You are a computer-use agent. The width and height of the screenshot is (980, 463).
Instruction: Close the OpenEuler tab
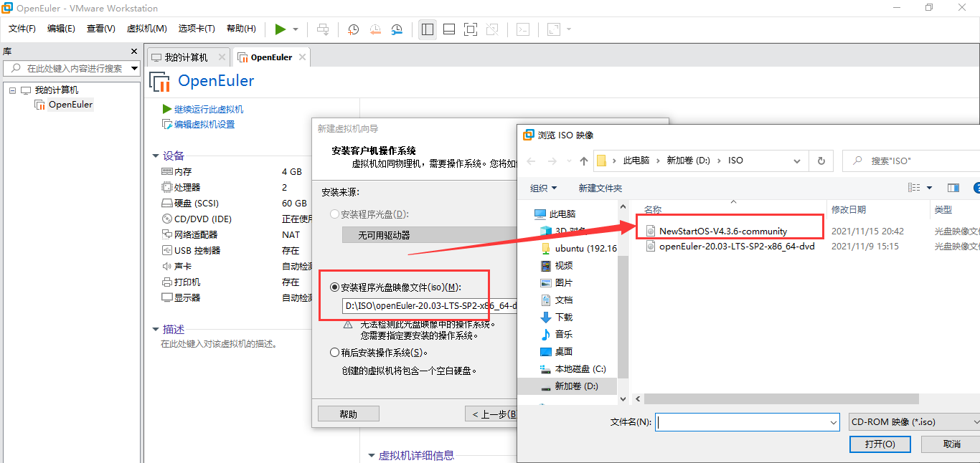point(302,57)
